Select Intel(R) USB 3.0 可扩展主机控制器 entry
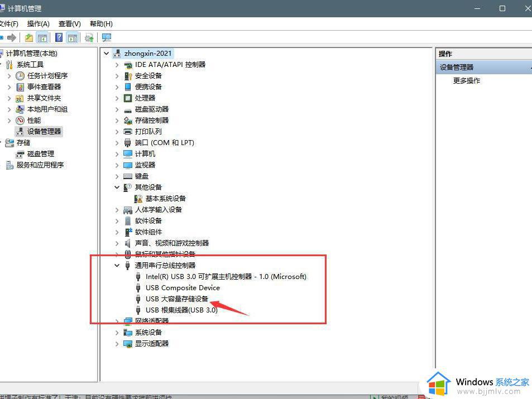 pos(226,277)
